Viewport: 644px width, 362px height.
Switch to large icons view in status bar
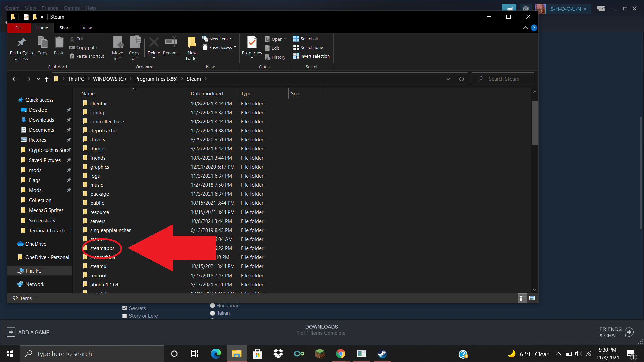[x=532, y=298]
